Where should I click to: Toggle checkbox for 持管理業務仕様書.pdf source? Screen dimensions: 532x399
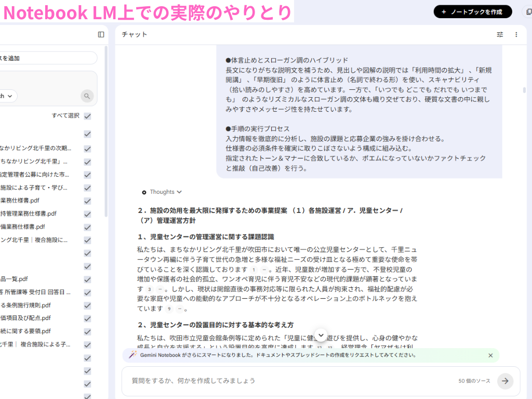click(87, 214)
